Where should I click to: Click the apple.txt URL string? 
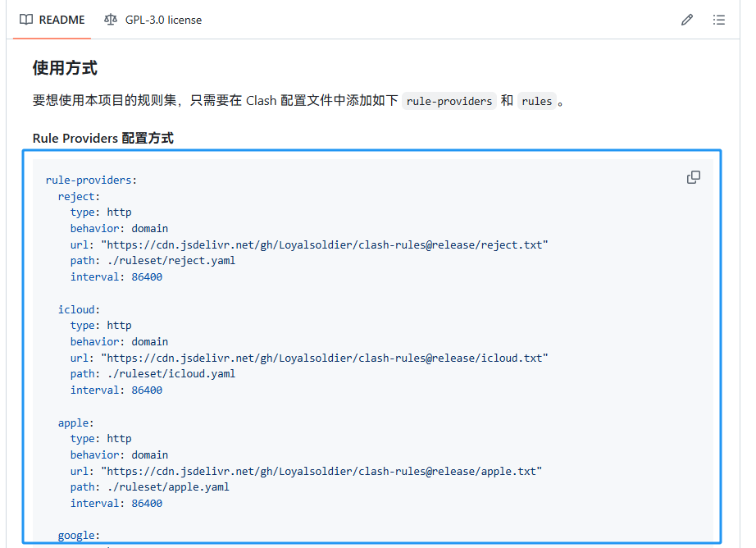click(x=321, y=471)
